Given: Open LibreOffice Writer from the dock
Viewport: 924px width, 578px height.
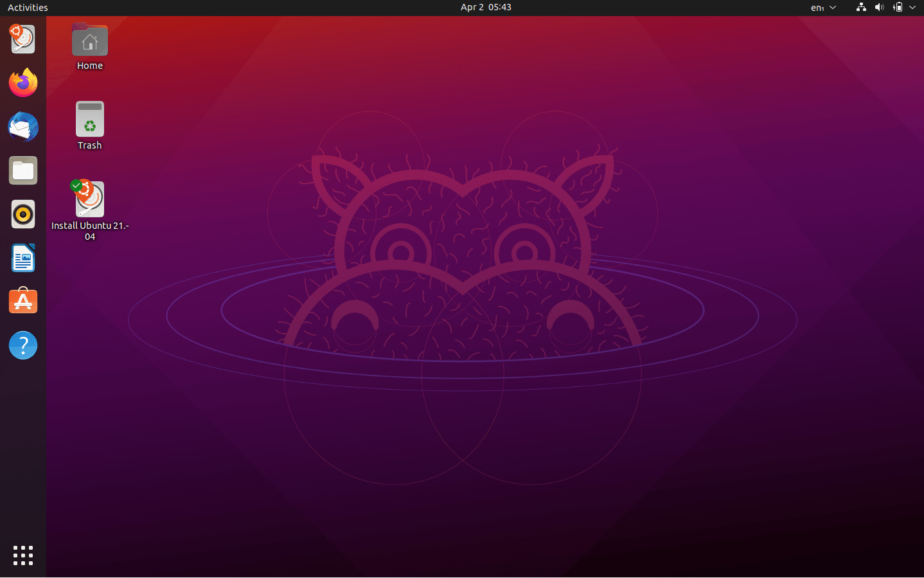Looking at the screenshot, I should click(23, 258).
